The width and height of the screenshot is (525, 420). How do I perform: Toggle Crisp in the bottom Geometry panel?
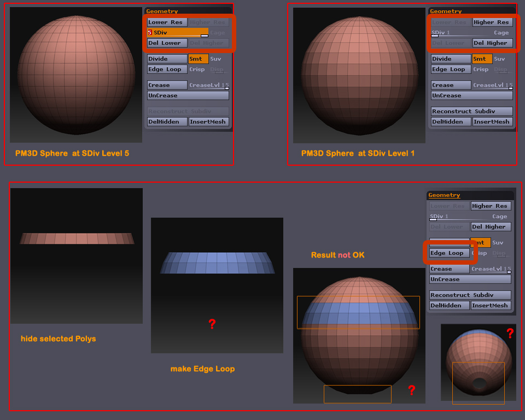pos(480,253)
